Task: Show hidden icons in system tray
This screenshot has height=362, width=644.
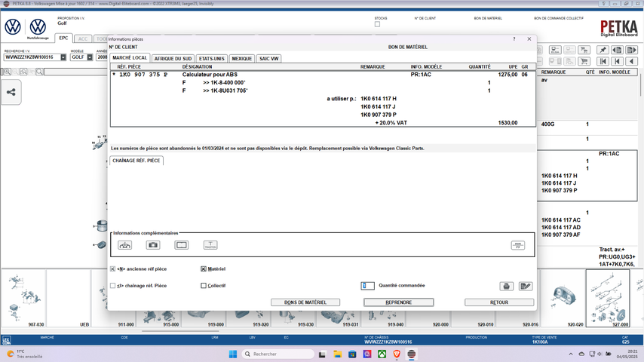Action: click(x=571, y=354)
